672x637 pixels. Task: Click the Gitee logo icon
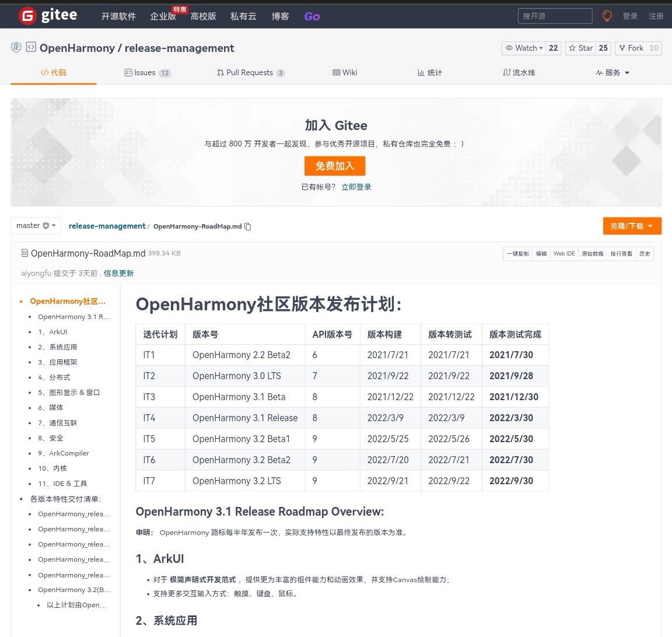click(26, 15)
